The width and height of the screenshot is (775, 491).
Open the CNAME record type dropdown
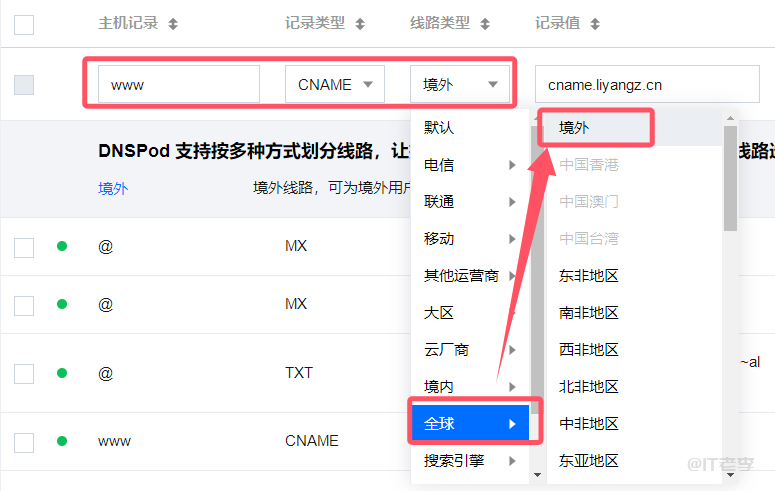pyautogui.click(x=335, y=85)
